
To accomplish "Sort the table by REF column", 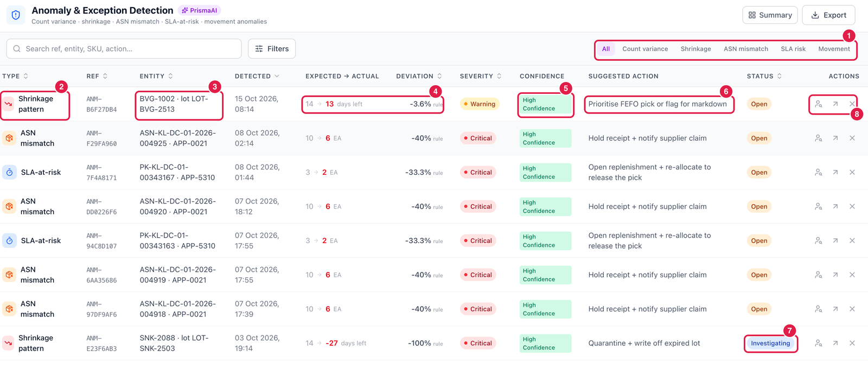I will [x=97, y=77].
